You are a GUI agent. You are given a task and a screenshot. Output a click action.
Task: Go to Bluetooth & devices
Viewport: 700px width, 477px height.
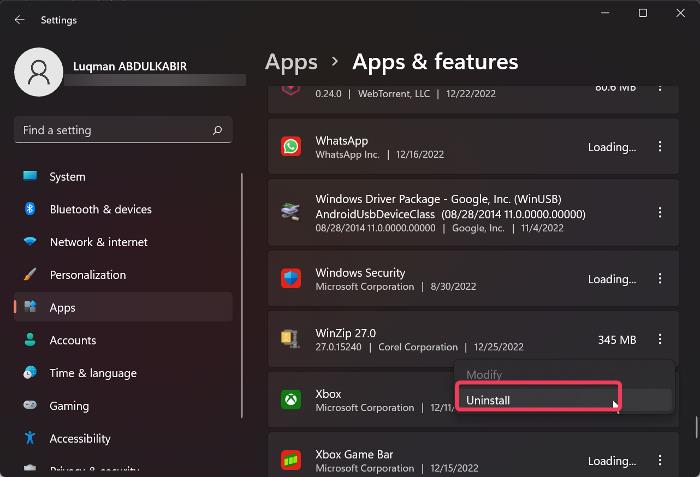(x=123, y=209)
